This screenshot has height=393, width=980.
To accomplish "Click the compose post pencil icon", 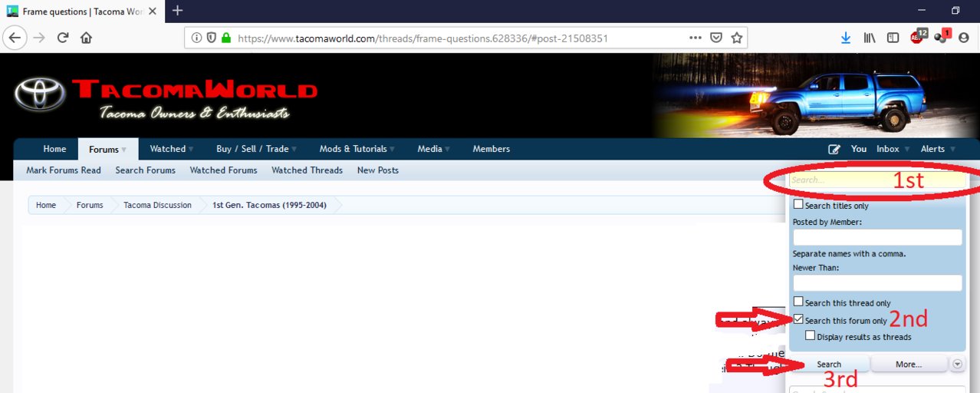I will pyautogui.click(x=834, y=149).
